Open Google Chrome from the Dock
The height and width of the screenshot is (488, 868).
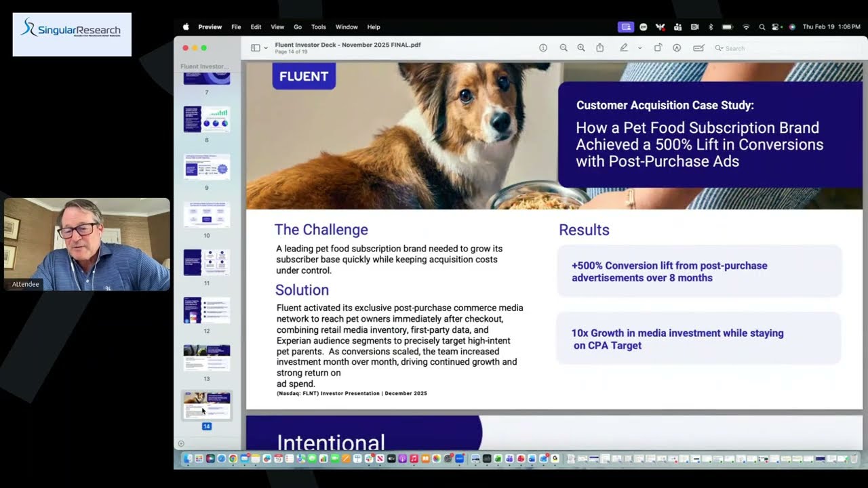point(233,459)
